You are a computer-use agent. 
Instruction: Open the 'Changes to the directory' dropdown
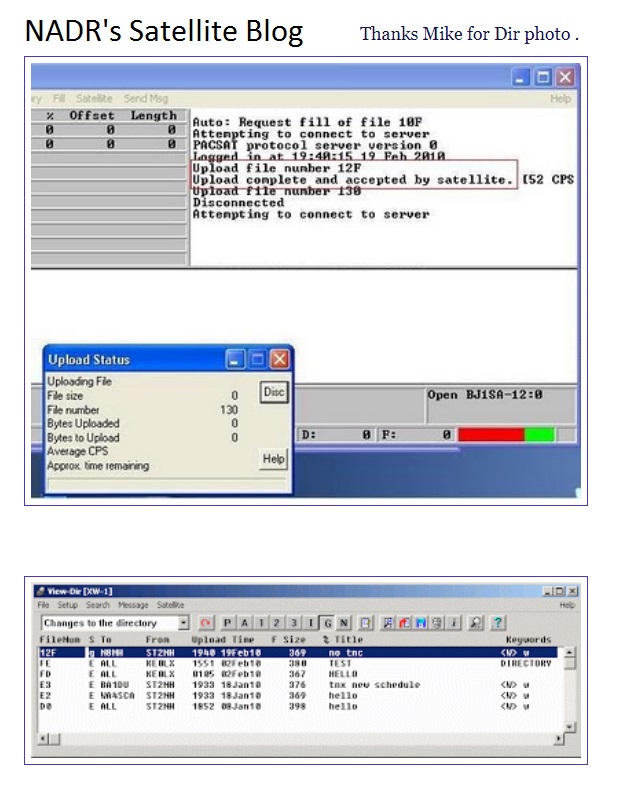183,623
